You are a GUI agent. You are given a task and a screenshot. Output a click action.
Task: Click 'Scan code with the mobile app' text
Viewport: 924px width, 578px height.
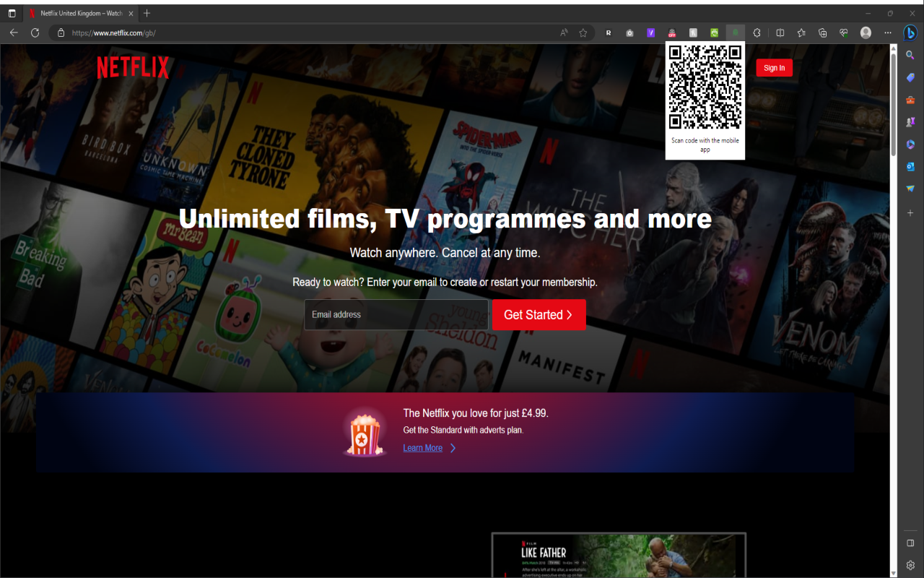point(705,145)
